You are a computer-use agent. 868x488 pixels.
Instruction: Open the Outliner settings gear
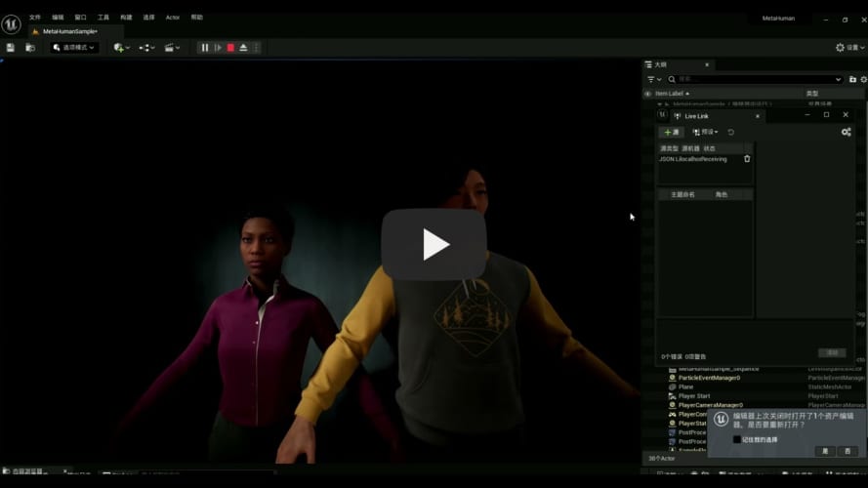click(863, 79)
